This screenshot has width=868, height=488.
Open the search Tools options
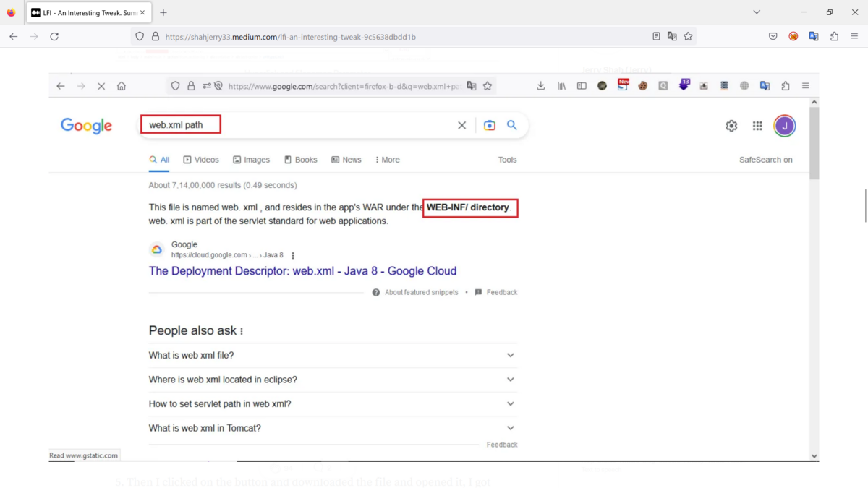point(508,160)
